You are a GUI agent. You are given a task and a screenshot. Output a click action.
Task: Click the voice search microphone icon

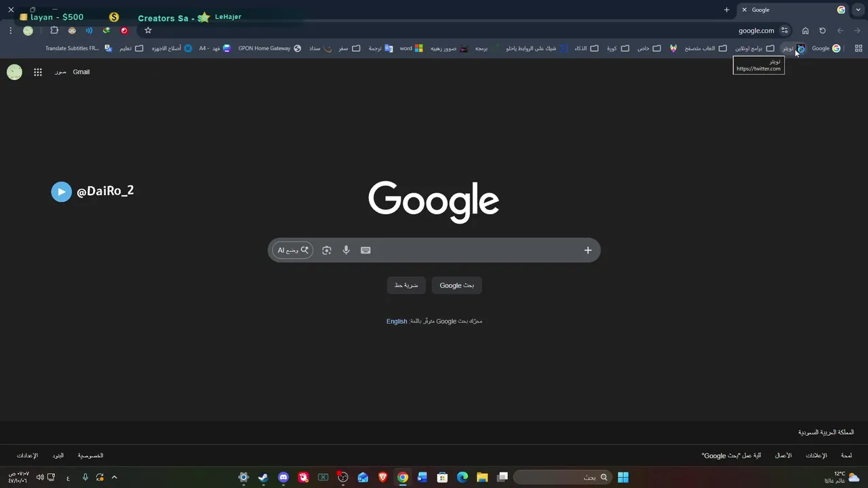pos(346,250)
